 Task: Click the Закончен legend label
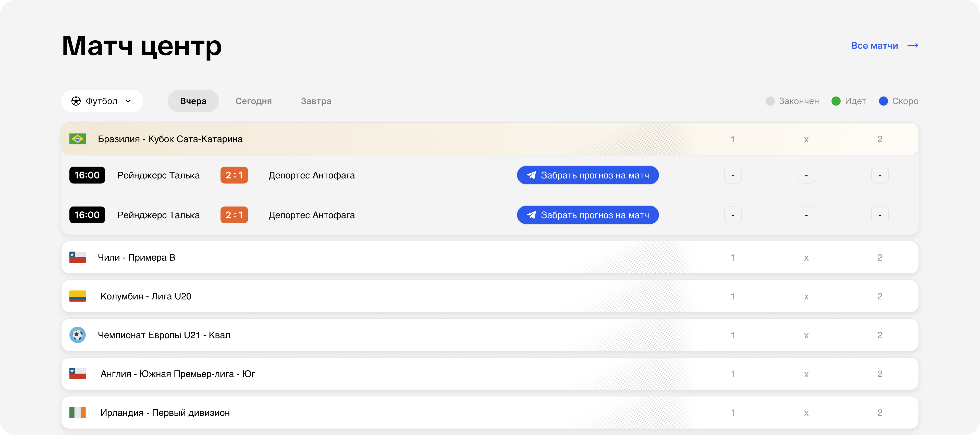coord(799,101)
